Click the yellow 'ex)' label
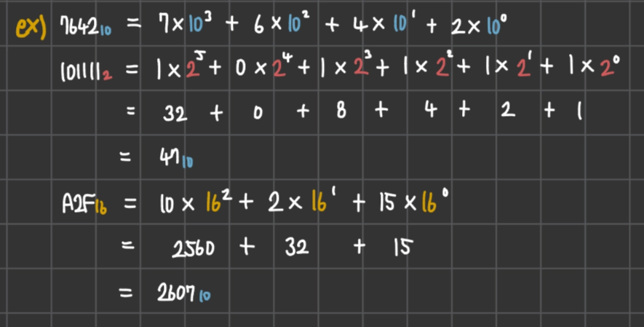This screenshot has height=327, width=644. pyautogui.click(x=31, y=28)
